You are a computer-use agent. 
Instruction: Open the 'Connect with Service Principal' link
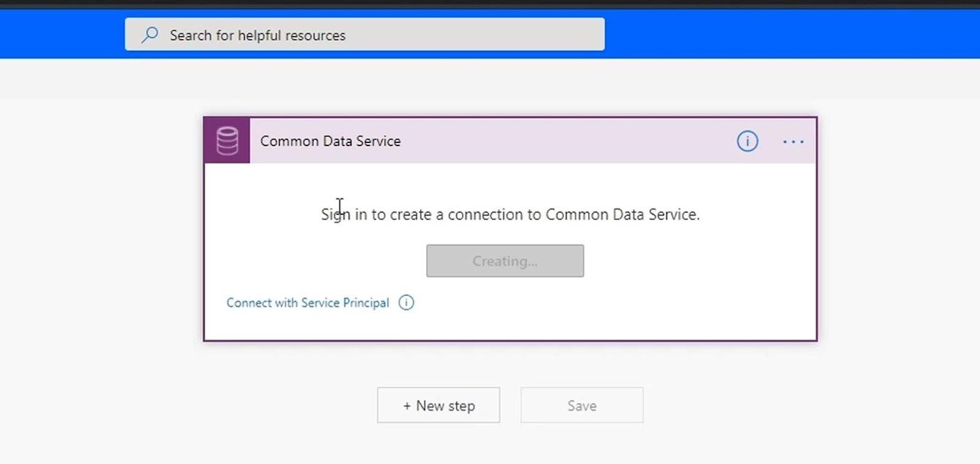tap(307, 303)
